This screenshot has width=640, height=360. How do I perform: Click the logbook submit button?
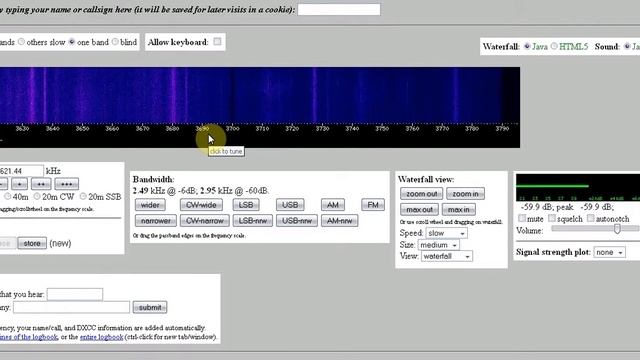(x=150, y=307)
